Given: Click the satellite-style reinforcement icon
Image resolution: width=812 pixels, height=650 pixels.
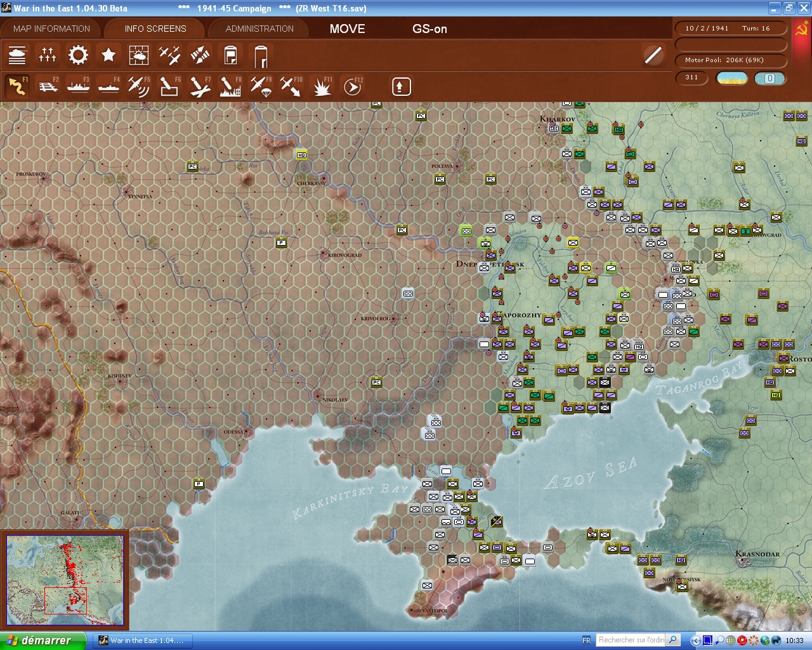Looking at the screenshot, I should (x=200, y=55).
